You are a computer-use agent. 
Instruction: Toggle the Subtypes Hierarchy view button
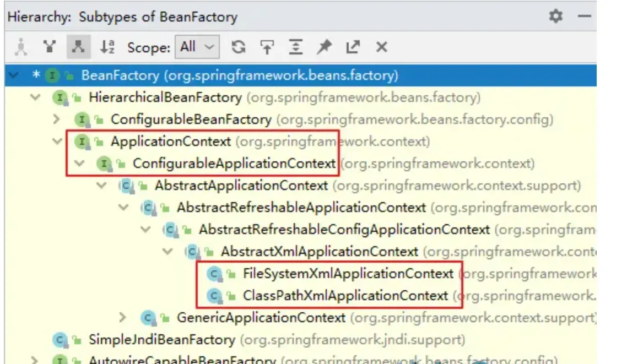coord(78,47)
